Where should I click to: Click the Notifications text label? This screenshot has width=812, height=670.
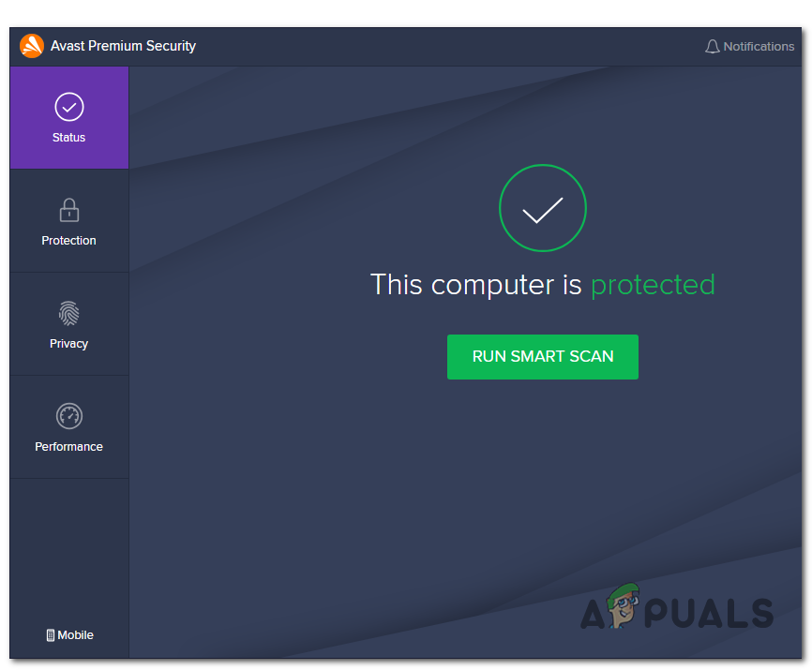[x=759, y=47]
